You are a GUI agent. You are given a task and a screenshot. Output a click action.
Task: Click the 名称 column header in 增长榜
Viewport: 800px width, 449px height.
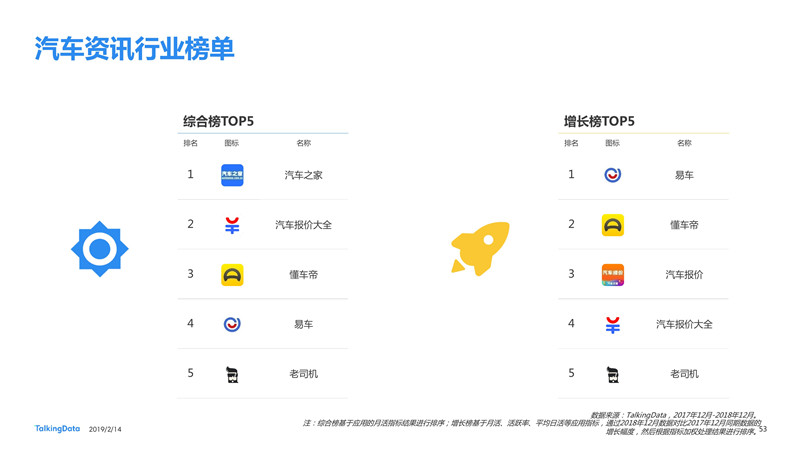click(x=684, y=143)
